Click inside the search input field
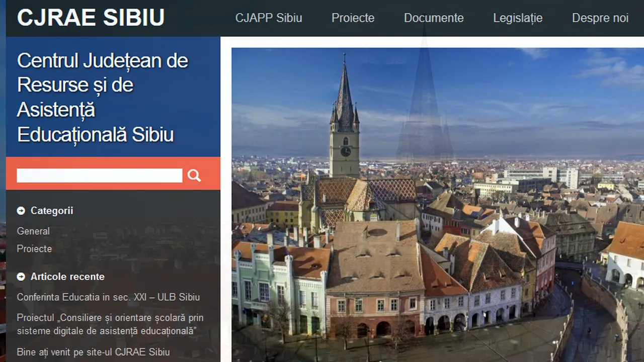Viewport: 644px width, 362px height. [99, 175]
